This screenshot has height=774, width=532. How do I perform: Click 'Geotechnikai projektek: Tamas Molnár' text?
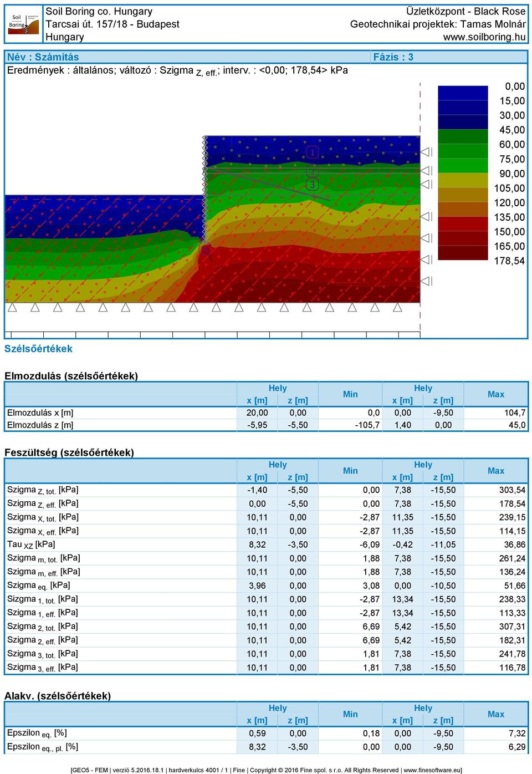[x=438, y=24]
